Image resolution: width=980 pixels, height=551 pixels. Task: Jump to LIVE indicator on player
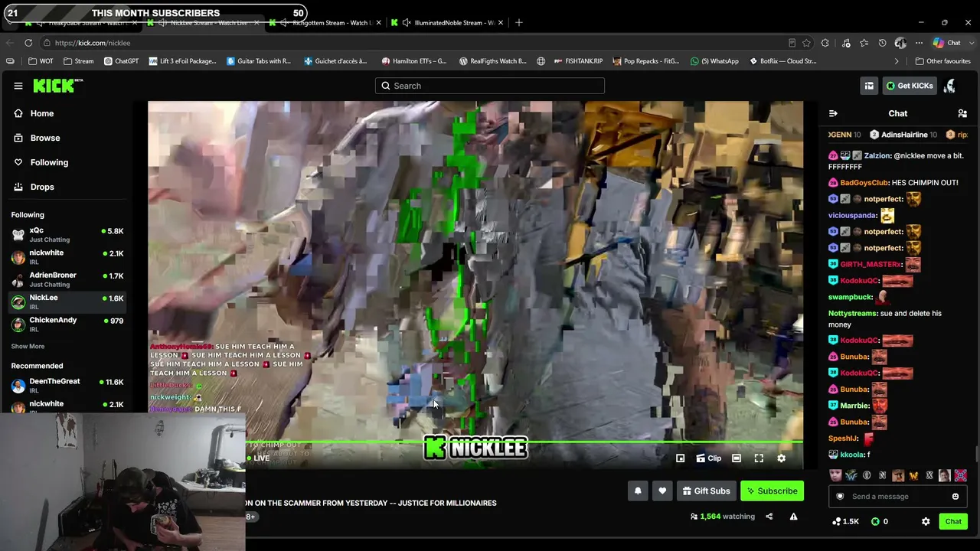click(x=258, y=458)
